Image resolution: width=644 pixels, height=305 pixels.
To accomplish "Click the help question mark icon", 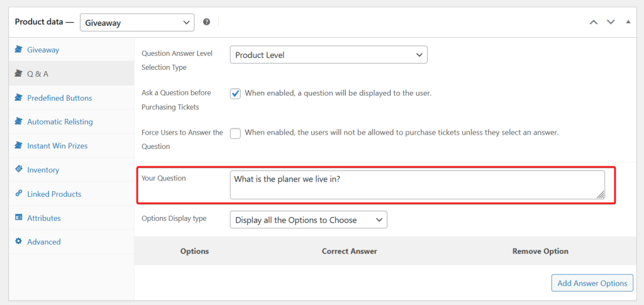I will point(206,22).
